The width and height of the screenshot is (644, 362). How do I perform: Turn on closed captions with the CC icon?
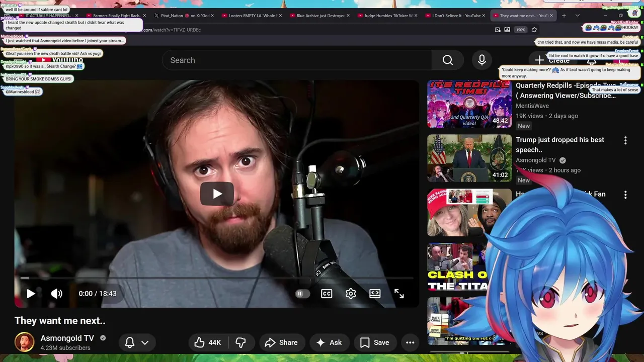tap(327, 294)
